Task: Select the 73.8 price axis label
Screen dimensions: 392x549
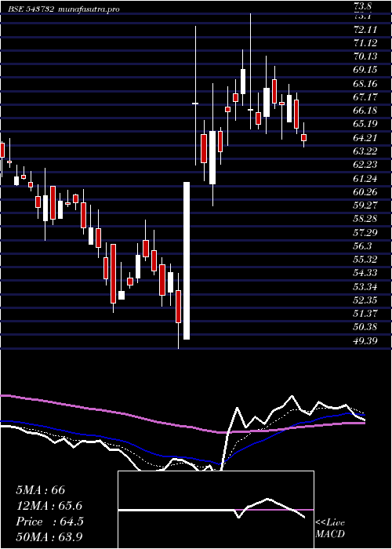Action: tap(364, 6)
